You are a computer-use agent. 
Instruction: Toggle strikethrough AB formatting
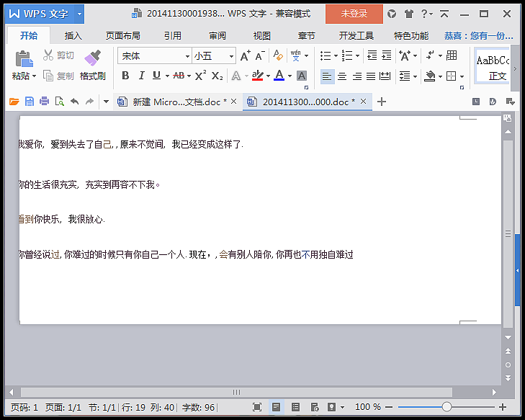tap(179, 76)
